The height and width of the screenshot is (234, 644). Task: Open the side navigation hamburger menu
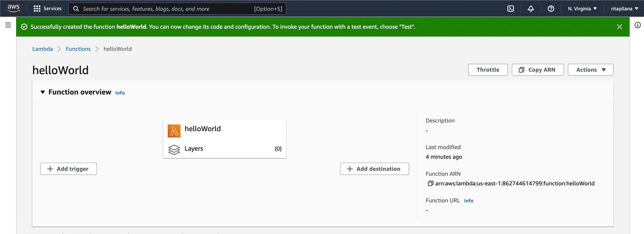click(8, 25)
